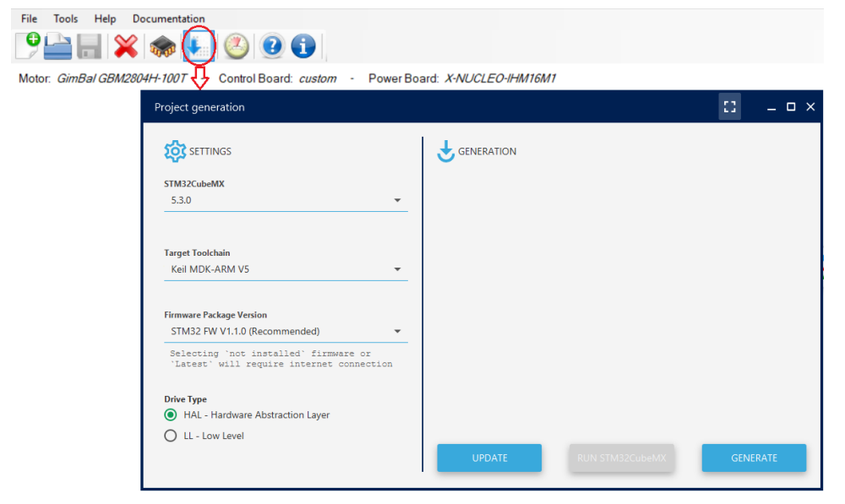Click the red X delete icon
Viewport: 845px width, 504px height.
[126, 46]
